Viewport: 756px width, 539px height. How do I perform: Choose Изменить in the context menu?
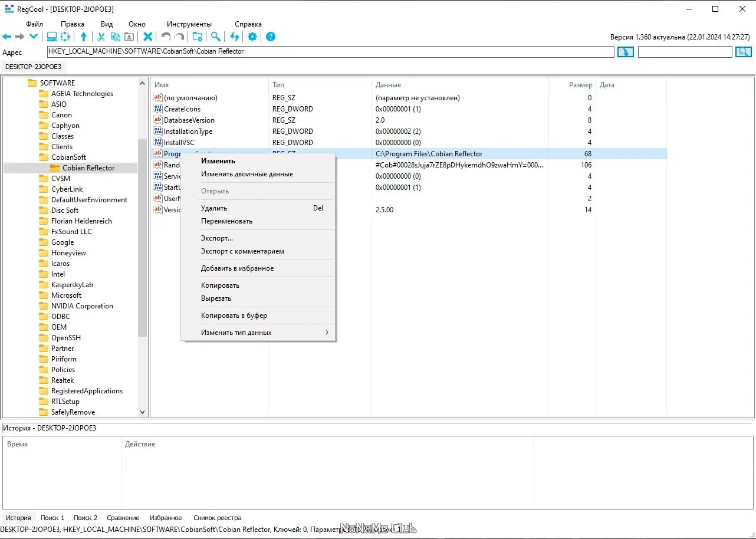point(258,161)
